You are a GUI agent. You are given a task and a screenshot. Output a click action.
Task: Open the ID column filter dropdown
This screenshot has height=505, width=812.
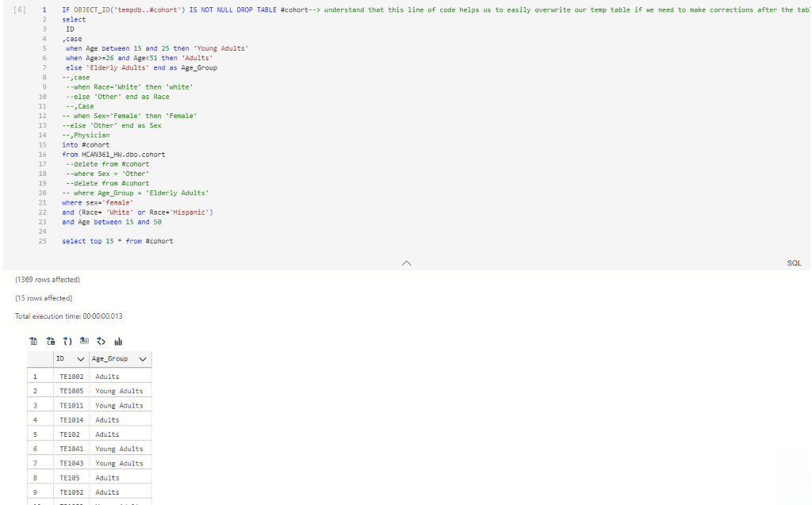[x=79, y=358]
